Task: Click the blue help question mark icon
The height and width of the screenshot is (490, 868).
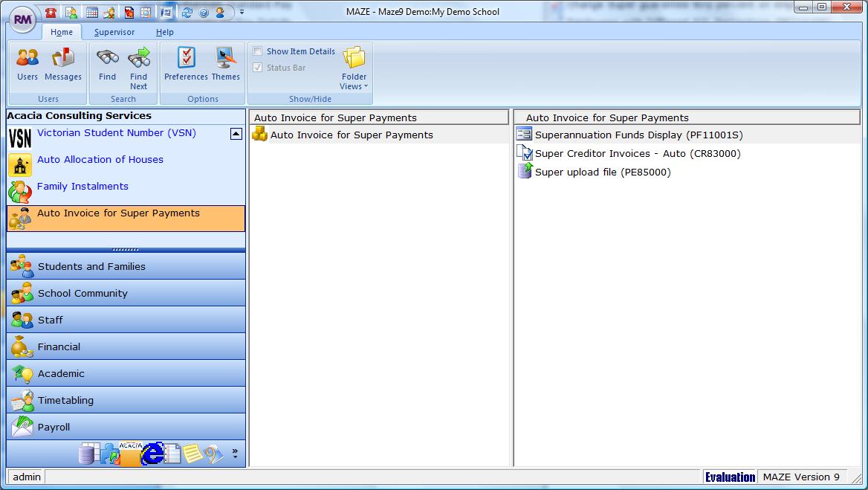Action: [x=204, y=12]
